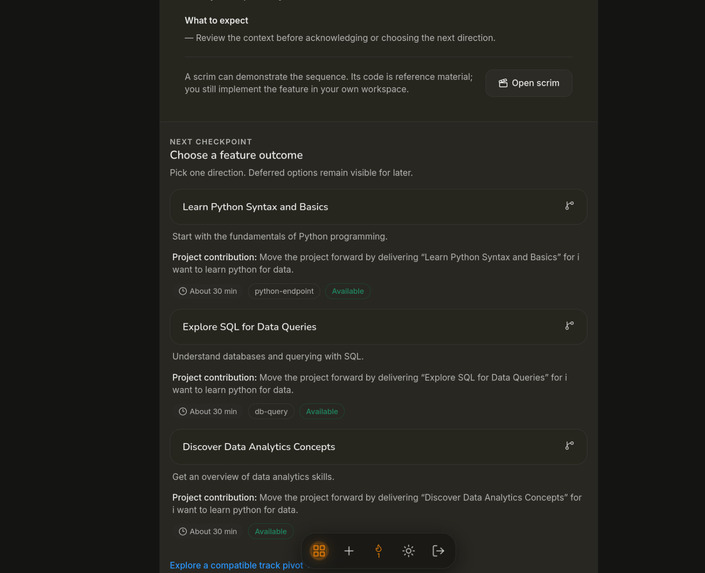Follow the Explore a compatible track pivot link
Screen dimensions: 705x573
(236, 565)
